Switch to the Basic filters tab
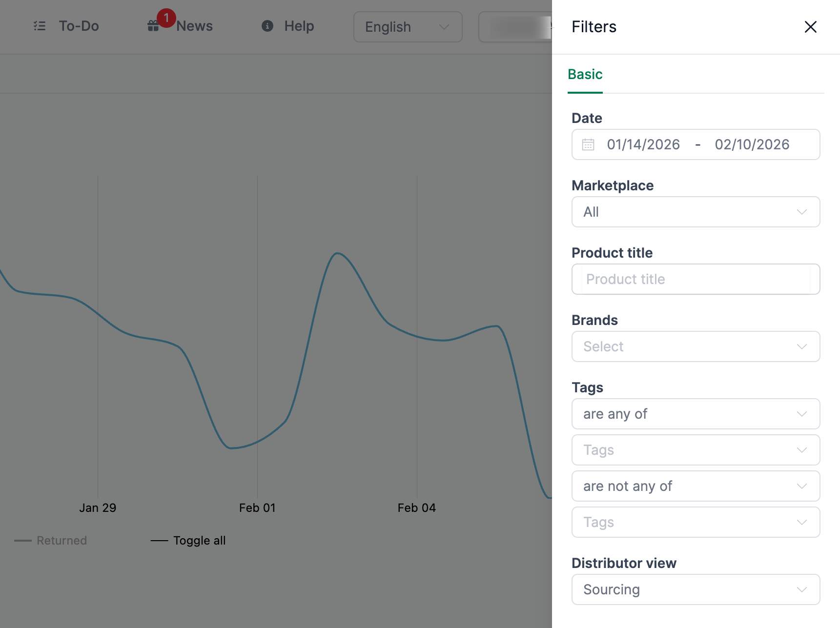Screen dimensions: 840x628 point(585,74)
